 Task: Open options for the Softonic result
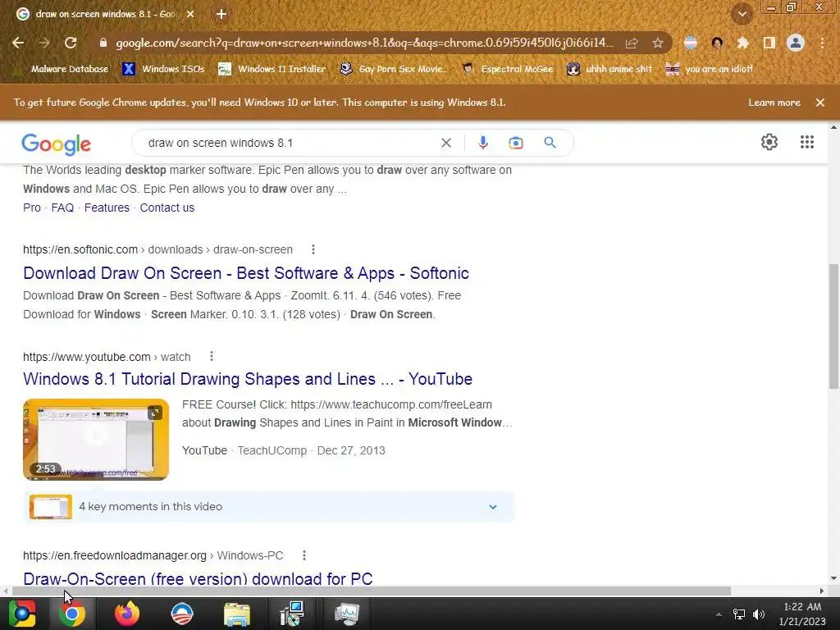(x=313, y=249)
